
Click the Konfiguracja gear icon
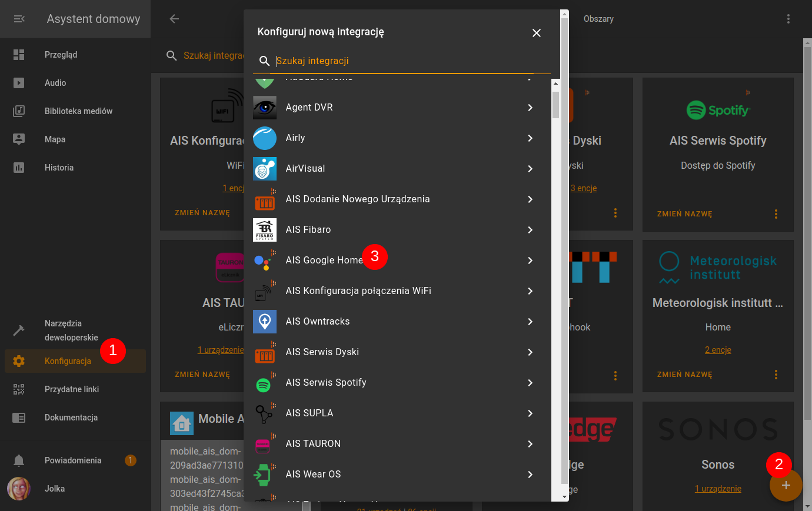(x=19, y=361)
